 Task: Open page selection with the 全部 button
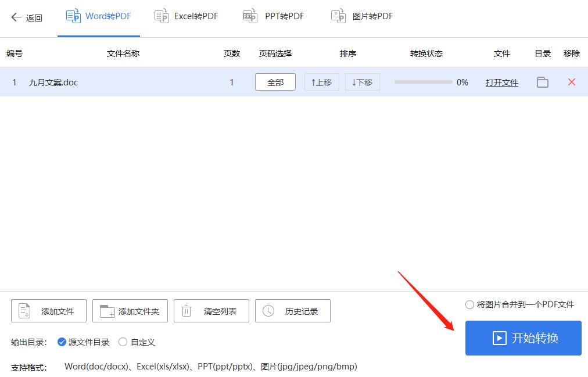click(x=275, y=82)
